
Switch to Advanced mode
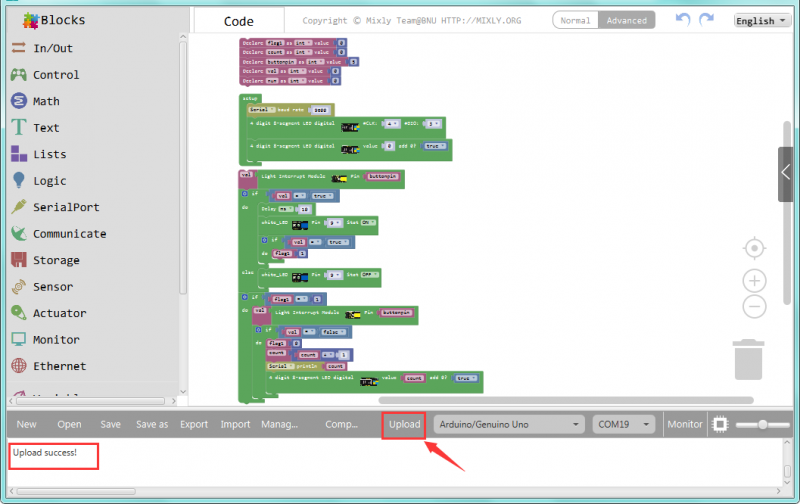(x=626, y=20)
